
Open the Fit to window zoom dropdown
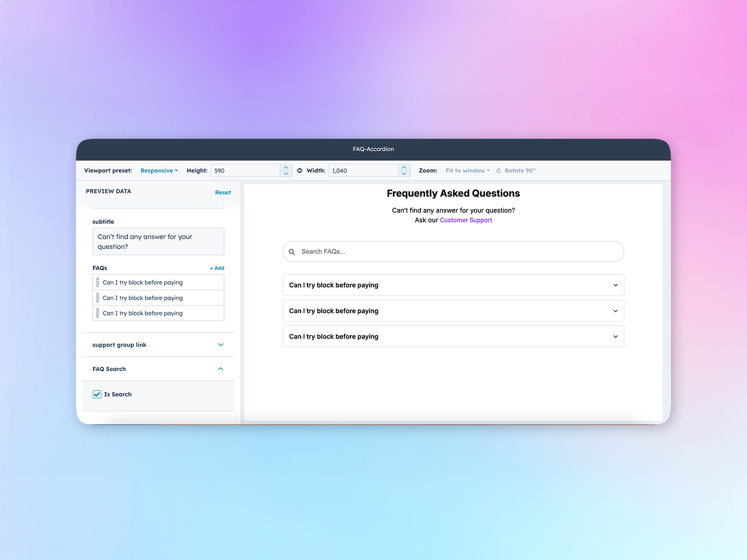pos(466,170)
